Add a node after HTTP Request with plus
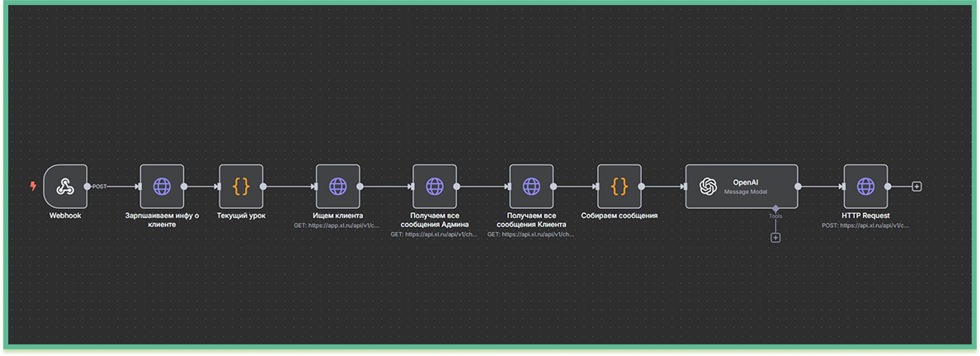This screenshot has height=356, width=980. [x=916, y=187]
